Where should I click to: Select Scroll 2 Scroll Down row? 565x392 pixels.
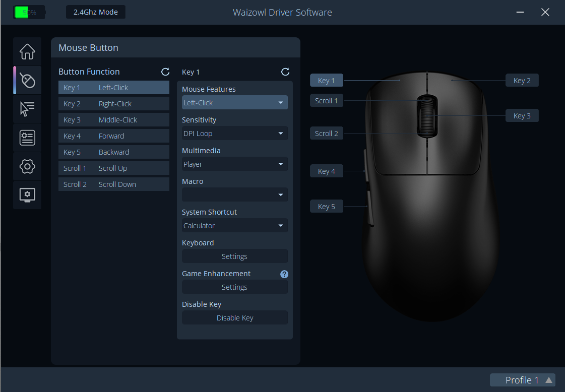tap(114, 184)
